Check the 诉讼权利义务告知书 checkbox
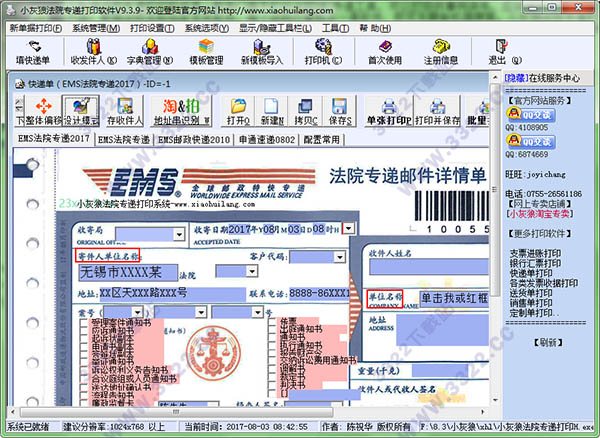 coord(84,370)
